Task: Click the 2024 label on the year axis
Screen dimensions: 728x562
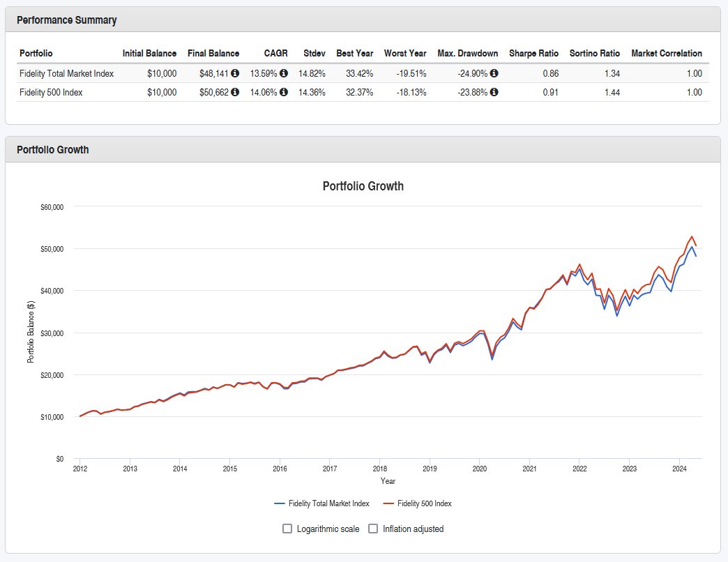Action: point(679,469)
